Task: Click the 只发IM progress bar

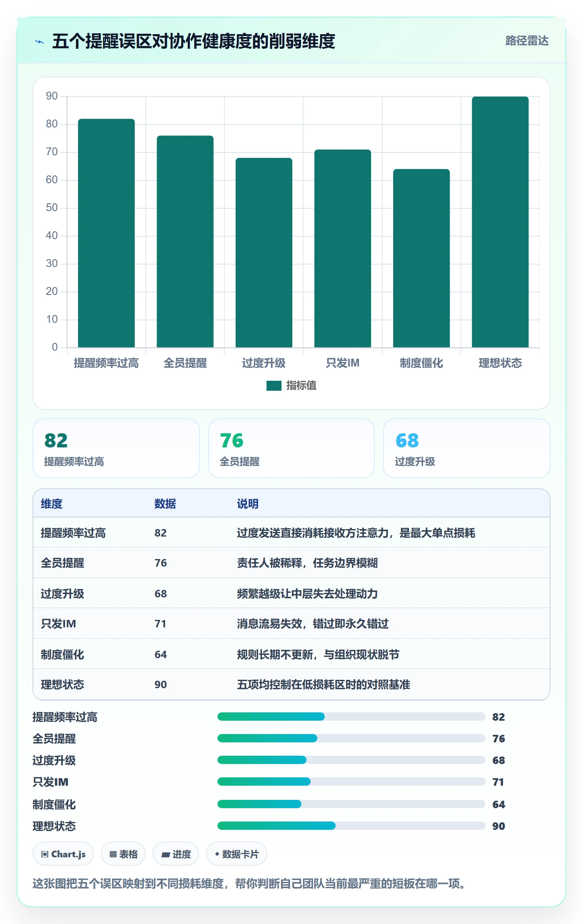Action: point(351,782)
